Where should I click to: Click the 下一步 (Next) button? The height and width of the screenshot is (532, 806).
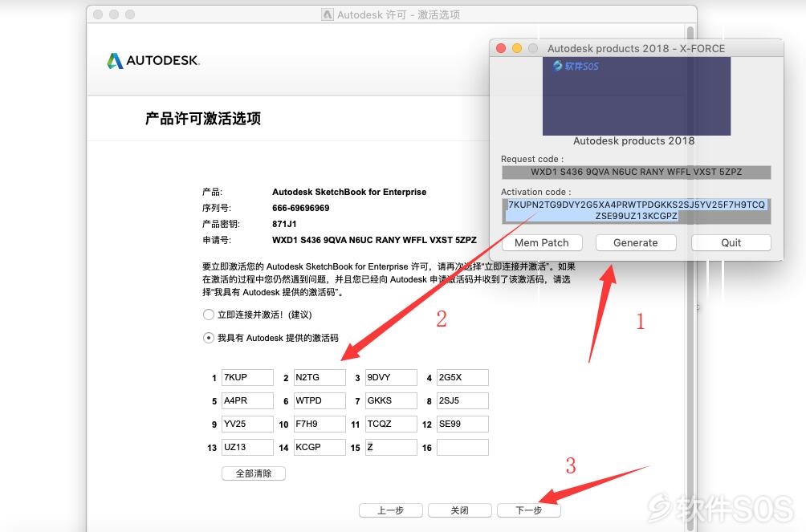(x=529, y=510)
